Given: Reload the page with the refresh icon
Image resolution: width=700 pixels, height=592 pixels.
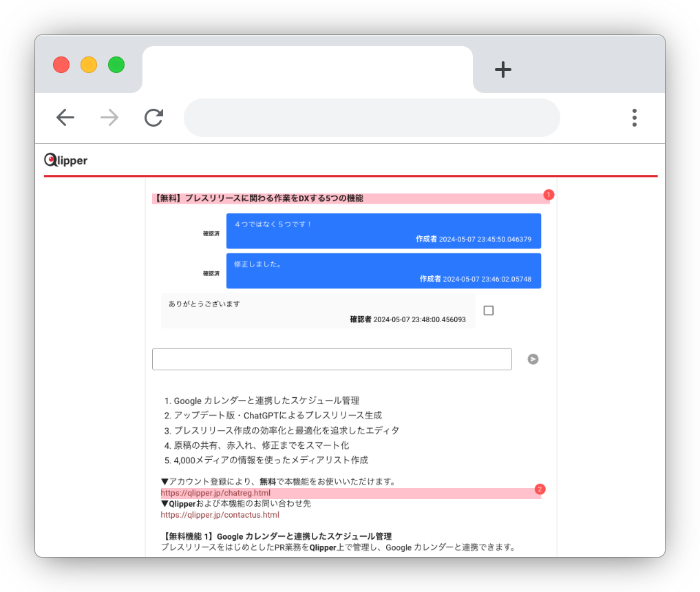Looking at the screenshot, I should [x=153, y=118].
